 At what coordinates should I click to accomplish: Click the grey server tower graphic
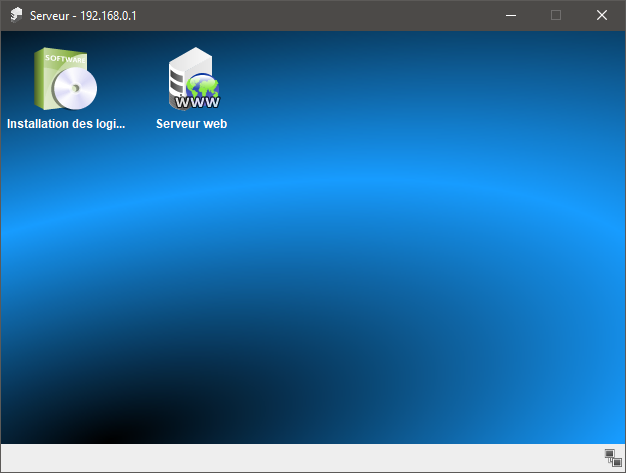tap(180, 75)
